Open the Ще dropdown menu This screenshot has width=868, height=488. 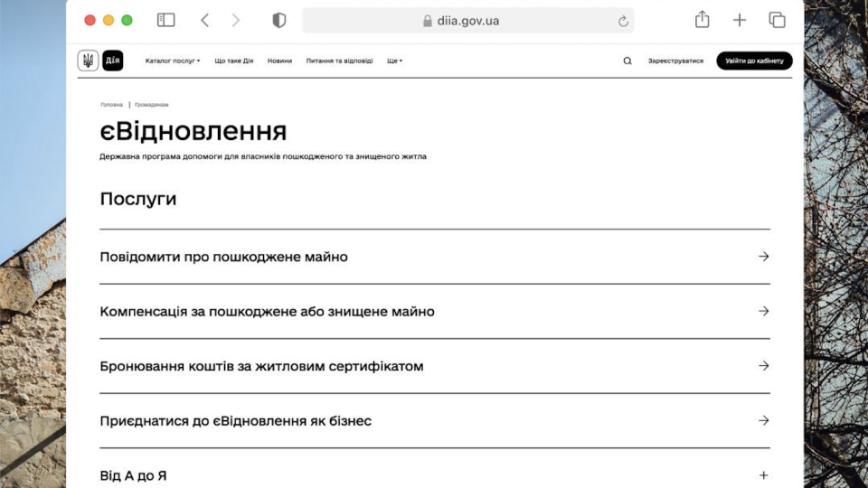point(395,61)
